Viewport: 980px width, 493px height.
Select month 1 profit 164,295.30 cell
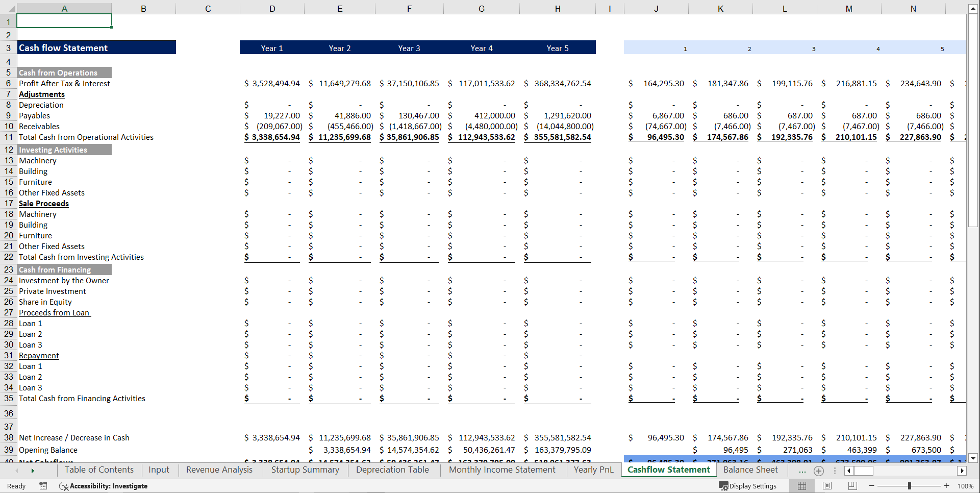coord(656,83)
